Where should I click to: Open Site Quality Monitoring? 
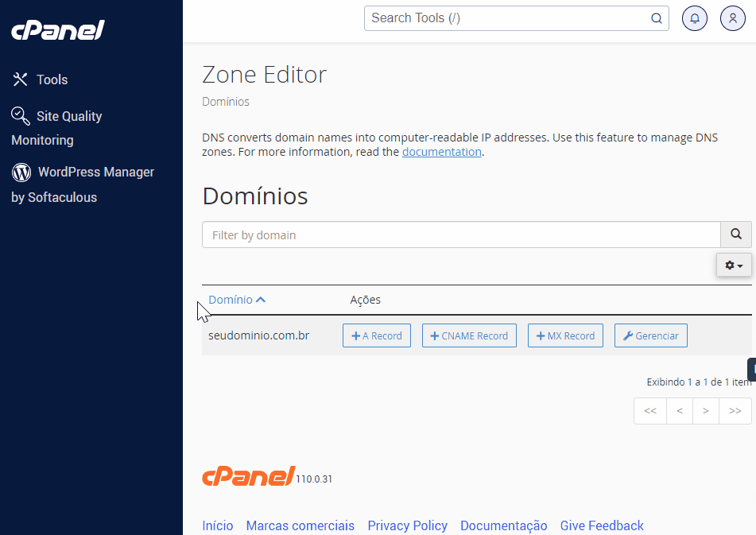[x=57, y=128]
